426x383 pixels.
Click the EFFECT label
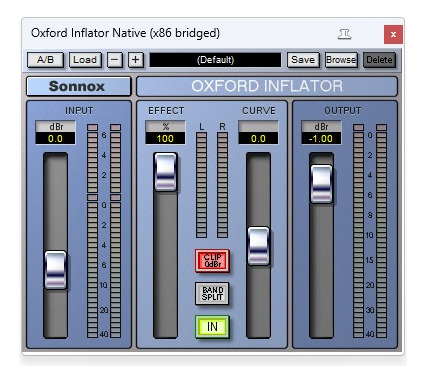pos(166,111)
